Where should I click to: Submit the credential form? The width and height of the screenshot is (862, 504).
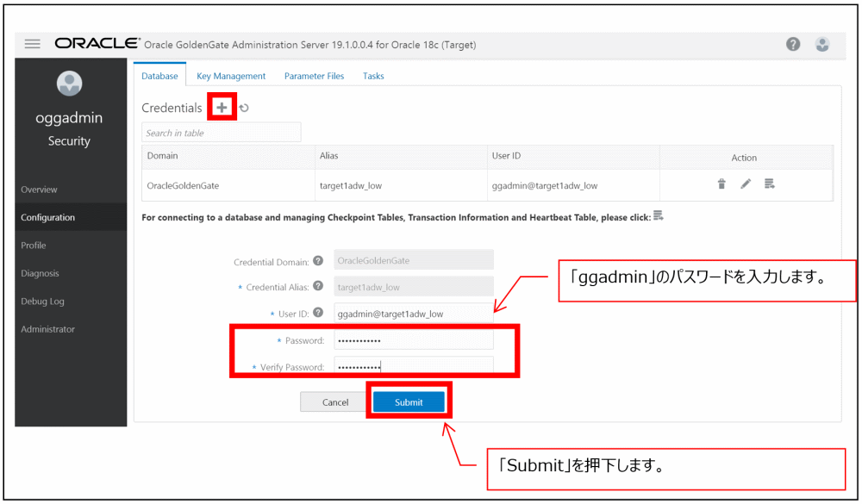[409, 401]
